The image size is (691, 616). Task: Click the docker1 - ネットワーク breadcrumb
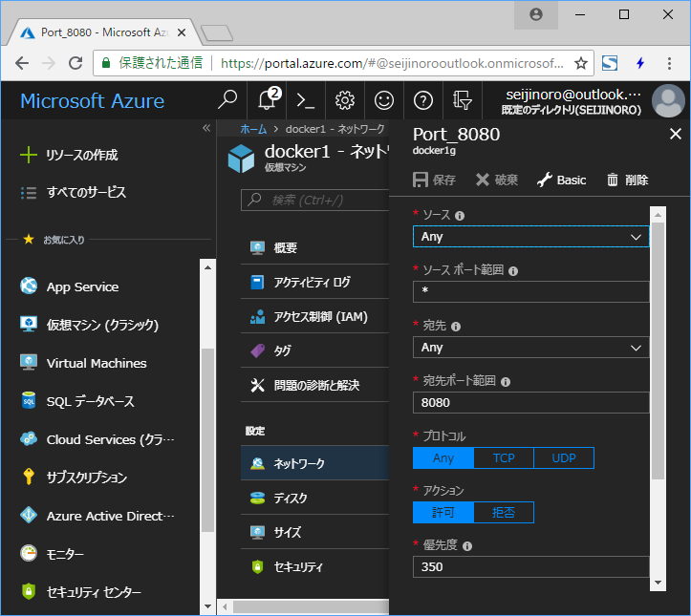pos(335,129)
